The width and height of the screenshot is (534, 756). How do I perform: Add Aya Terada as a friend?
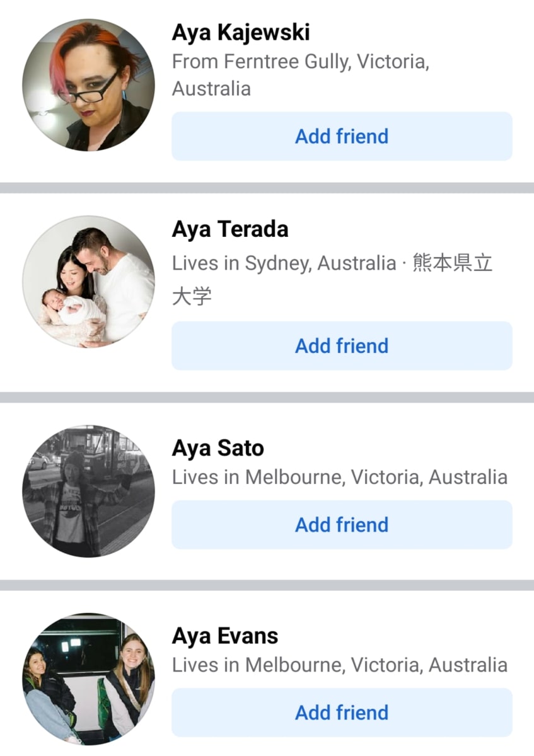click(342, 346)
